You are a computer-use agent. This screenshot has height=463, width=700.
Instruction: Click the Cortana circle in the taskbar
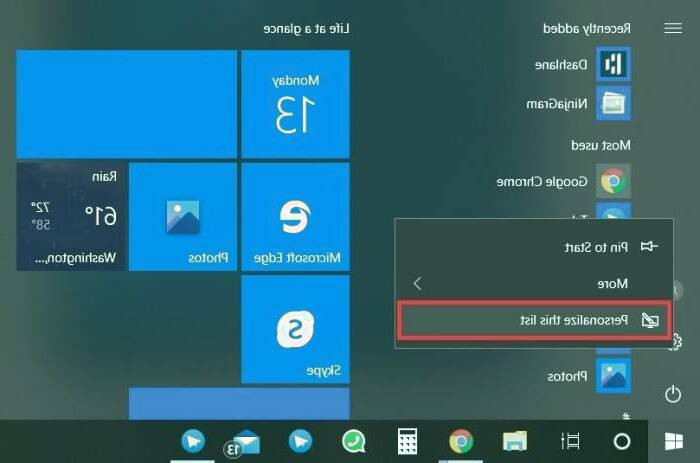coord(621,441)
